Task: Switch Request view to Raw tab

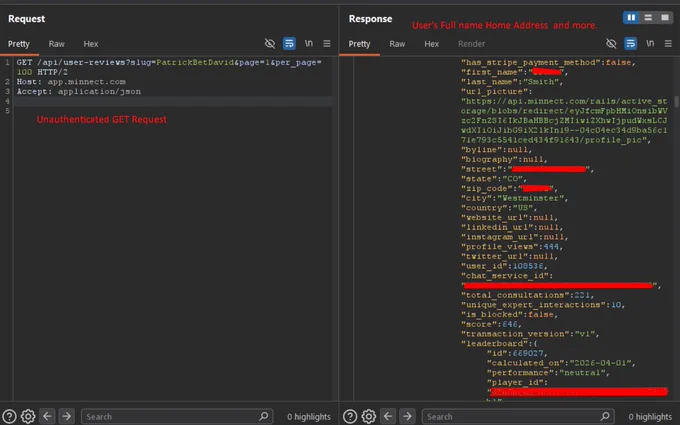Action: [x=56, y=44]
